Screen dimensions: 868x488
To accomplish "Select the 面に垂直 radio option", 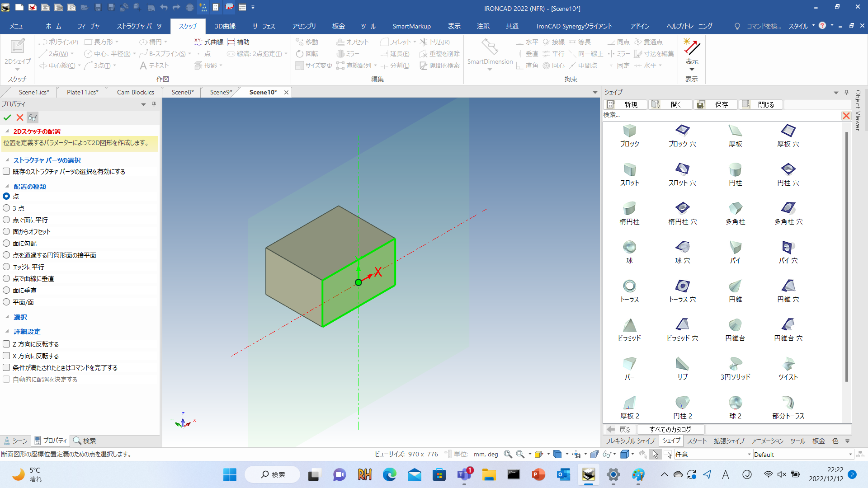I will coord(7,291).
